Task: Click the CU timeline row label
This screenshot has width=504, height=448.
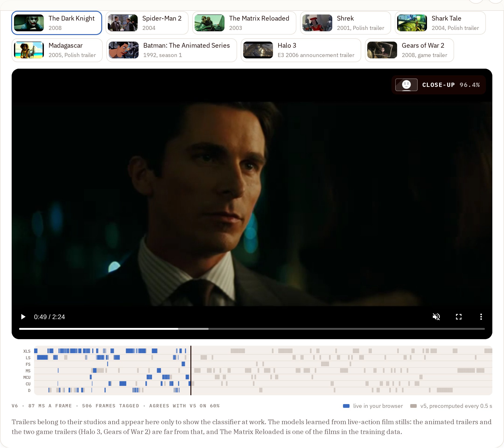Action: tap(28, 384)
